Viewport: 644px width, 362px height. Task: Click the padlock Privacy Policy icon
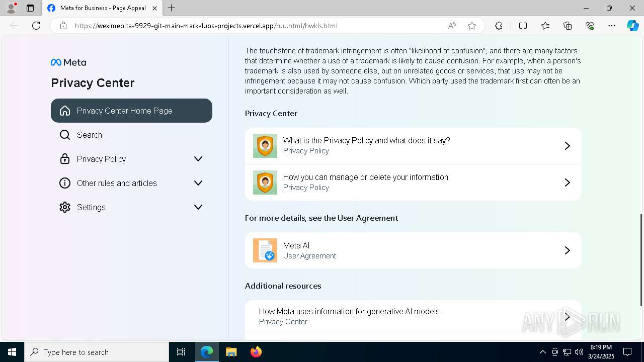[65, 159]
